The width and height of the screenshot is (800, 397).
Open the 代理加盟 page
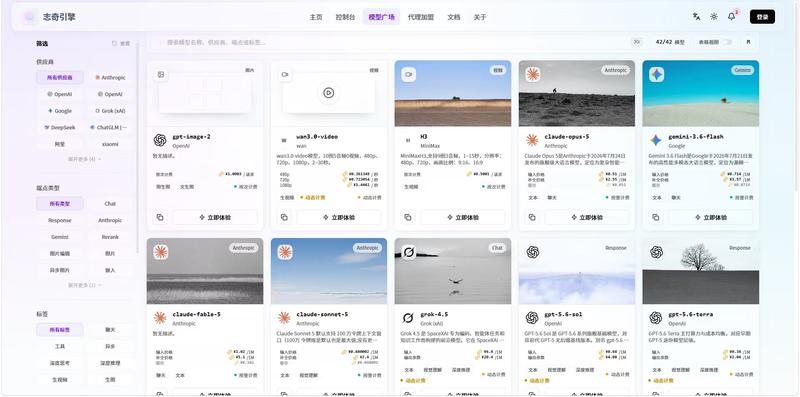pyautogui.click(x=421, y=17)
